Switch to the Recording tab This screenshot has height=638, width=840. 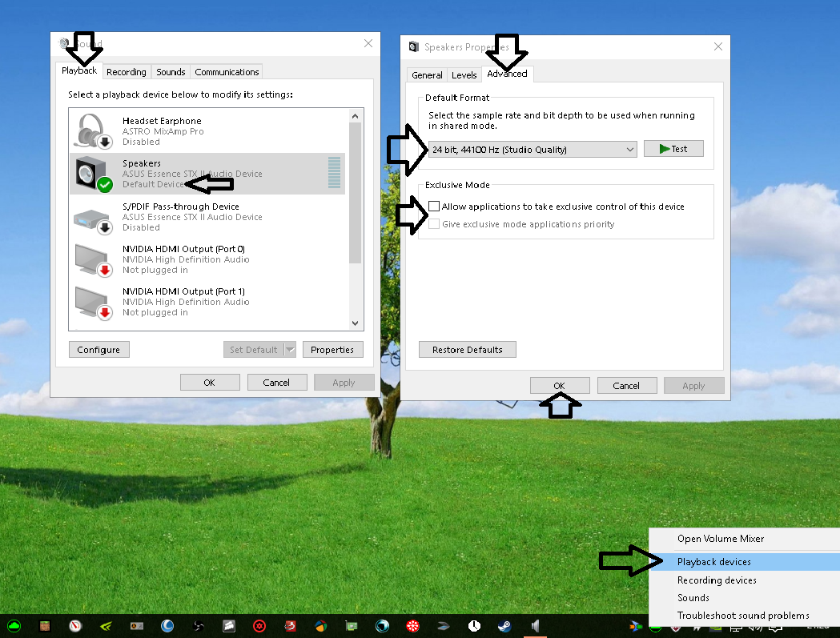127,72
